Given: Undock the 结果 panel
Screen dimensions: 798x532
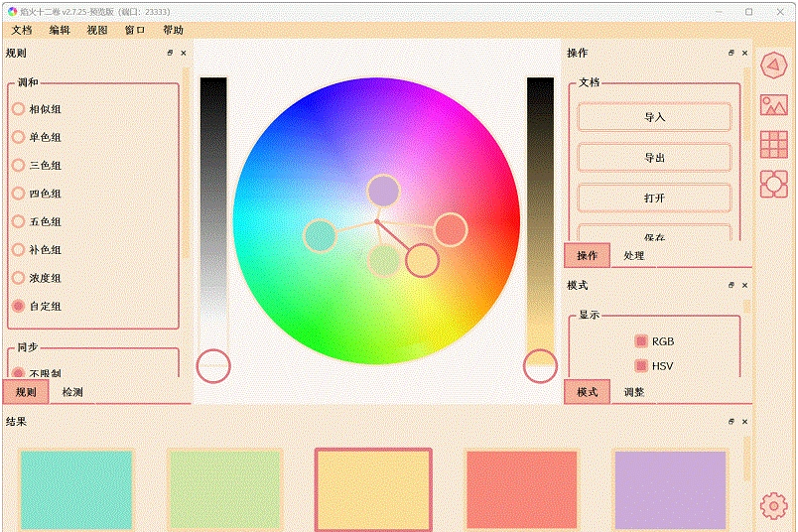Looking at the screenshot, I should point(731,422).
